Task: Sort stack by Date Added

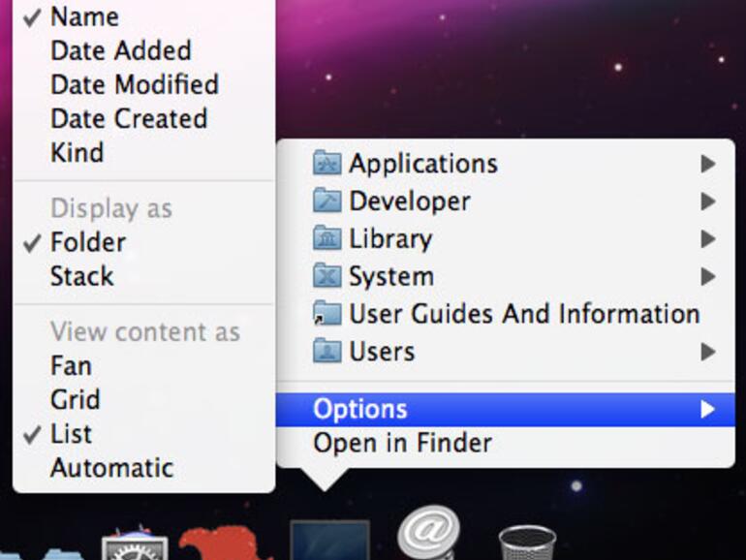Action: 143,51
